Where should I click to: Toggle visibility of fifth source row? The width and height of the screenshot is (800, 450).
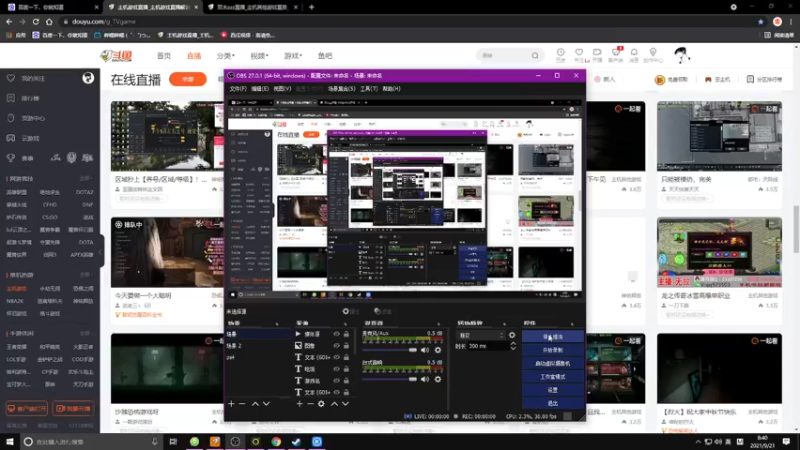[336, 381]
